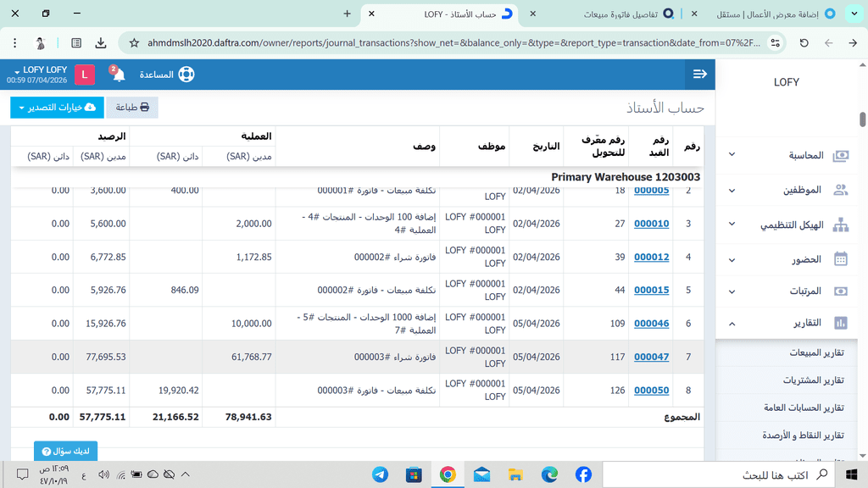868x488 pixels.
Task: Open خيارات التصدير export options dropdown
Action: [57, 108]
